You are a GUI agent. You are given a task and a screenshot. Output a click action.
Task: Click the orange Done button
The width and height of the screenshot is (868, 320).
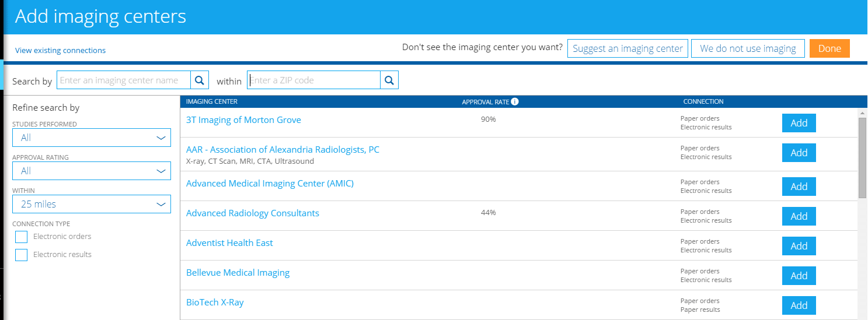(829, 48)
